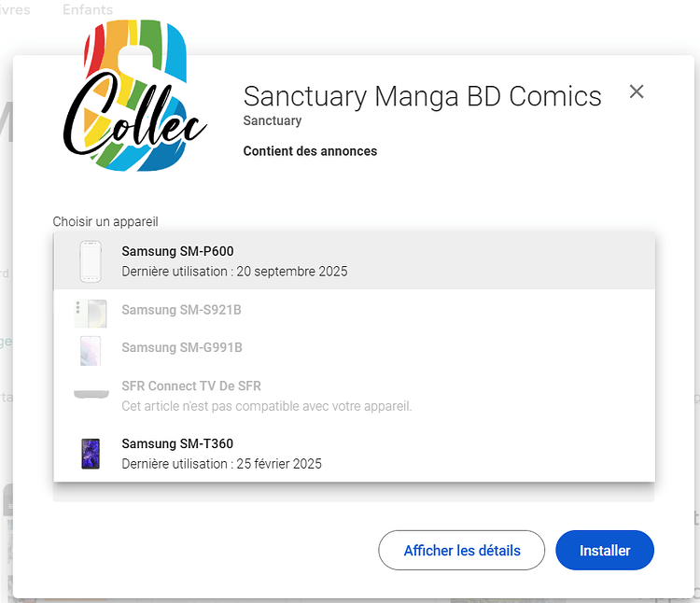Open Afficher les détails

pos(461,551)
